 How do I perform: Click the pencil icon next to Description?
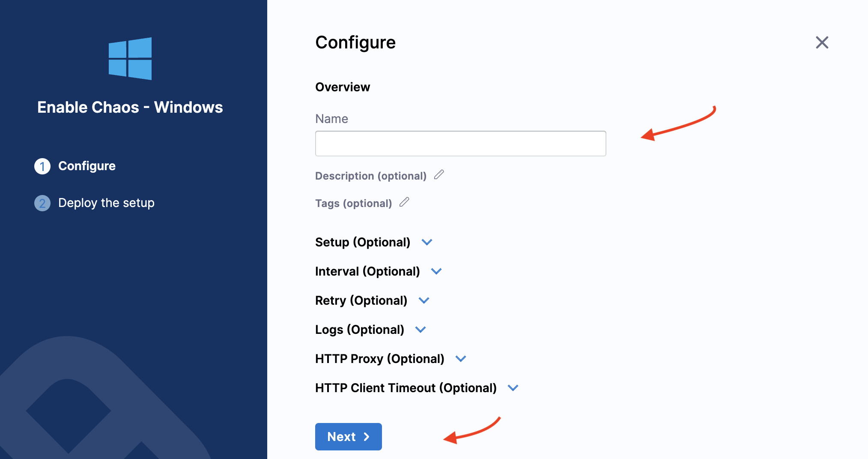click(439, 175)
